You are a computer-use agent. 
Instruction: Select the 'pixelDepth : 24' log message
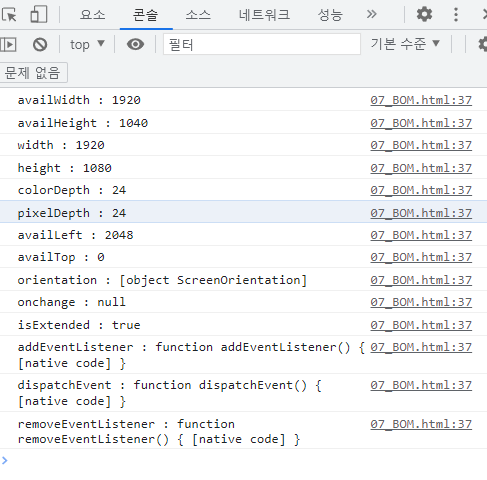pyautogui.click(x=72, y=213)
